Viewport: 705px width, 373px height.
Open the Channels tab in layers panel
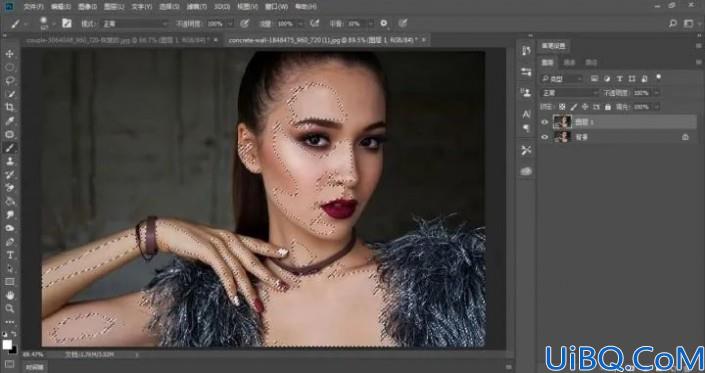coord(570,62)
